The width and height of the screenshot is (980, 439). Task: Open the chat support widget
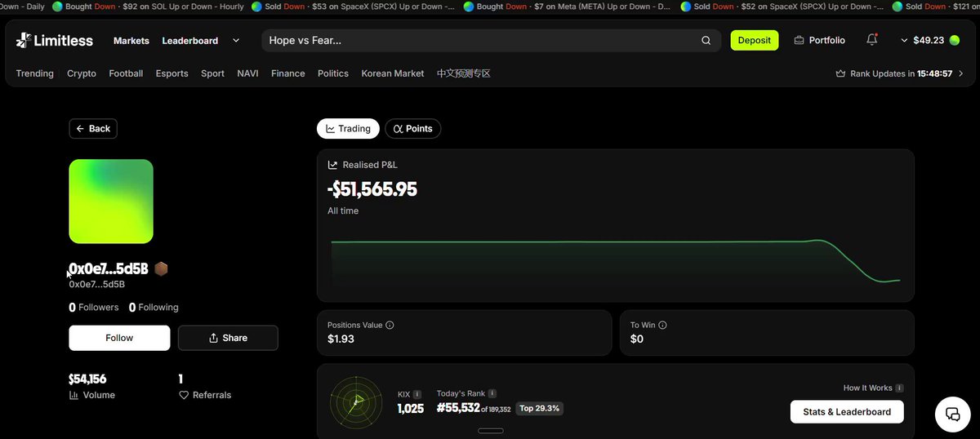click(952, 414)
